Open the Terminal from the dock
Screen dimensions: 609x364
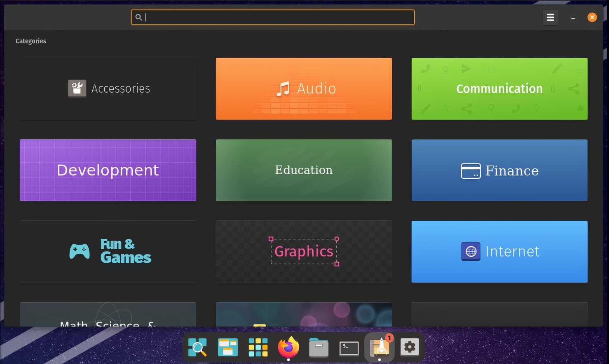click(349, 347)
